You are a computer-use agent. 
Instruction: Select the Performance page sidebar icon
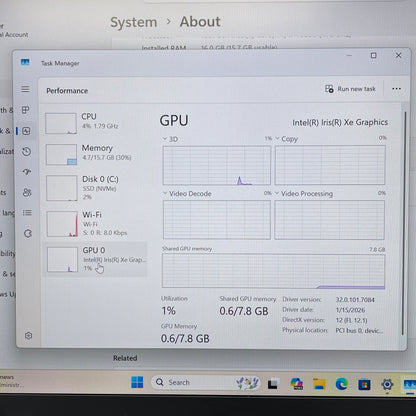tap(26, 131)
